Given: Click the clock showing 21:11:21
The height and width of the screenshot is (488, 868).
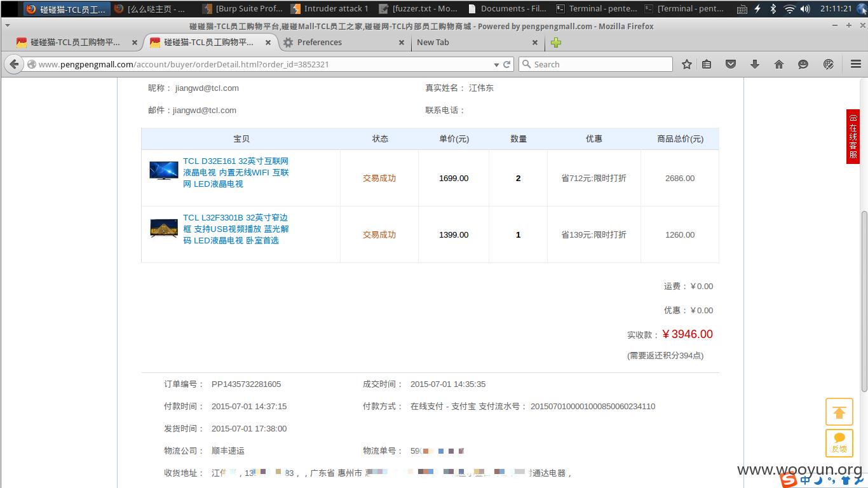Looking at the screenshot, I should [836, 9].
